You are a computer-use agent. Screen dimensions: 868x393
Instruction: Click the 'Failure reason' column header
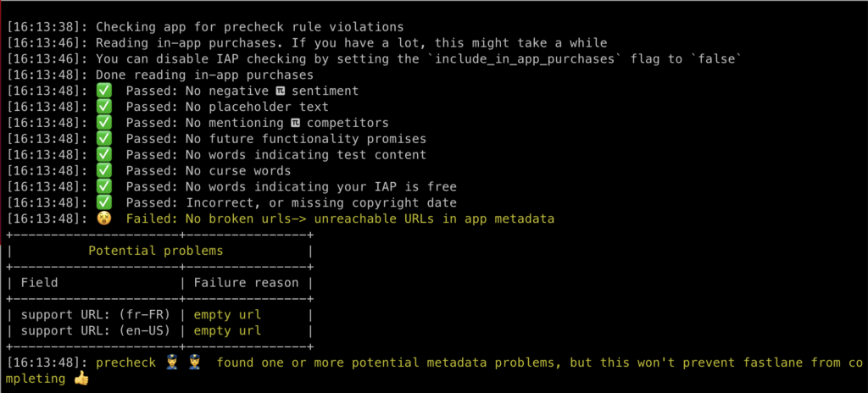(246, 283)
